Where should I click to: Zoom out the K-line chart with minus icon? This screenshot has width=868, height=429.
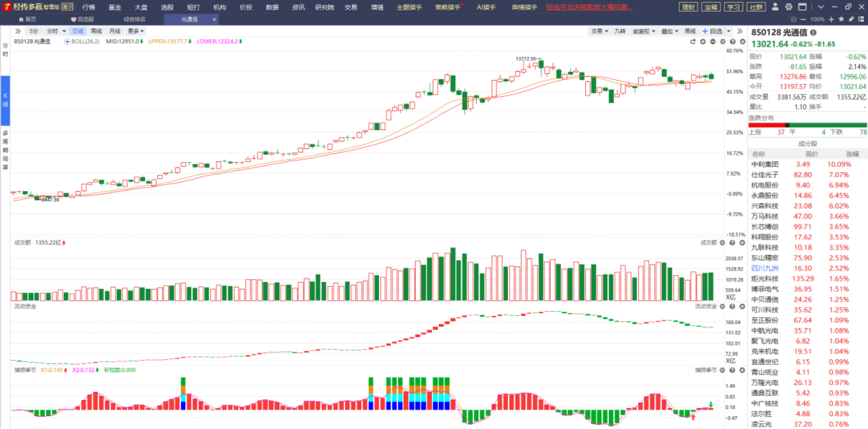pos(713,42)
